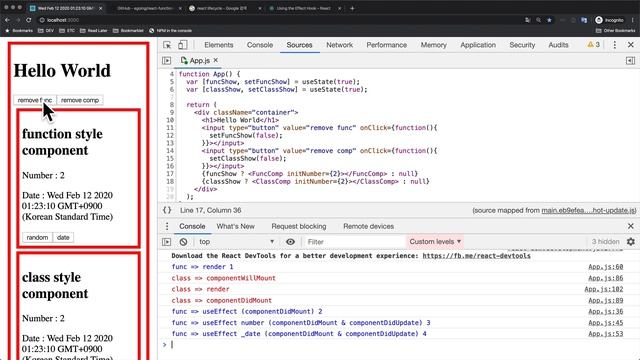Screen dimensions: 640x360
Task: Open the Read Later bookmarks folder
Action: (93, 31)
